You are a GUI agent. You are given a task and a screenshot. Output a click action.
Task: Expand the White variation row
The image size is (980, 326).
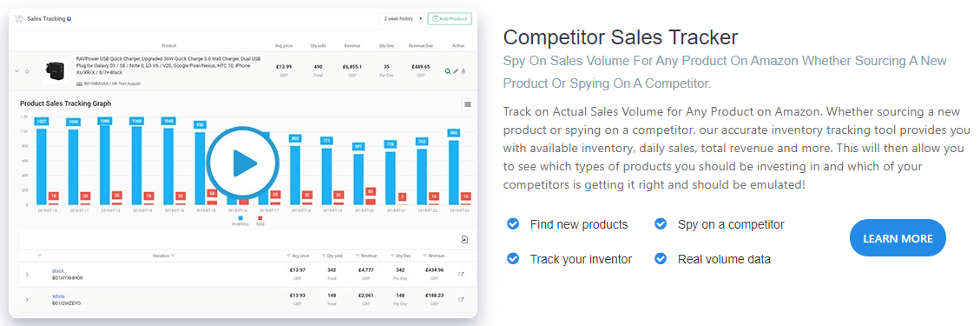pyautogui.click(x=27, y=299)
